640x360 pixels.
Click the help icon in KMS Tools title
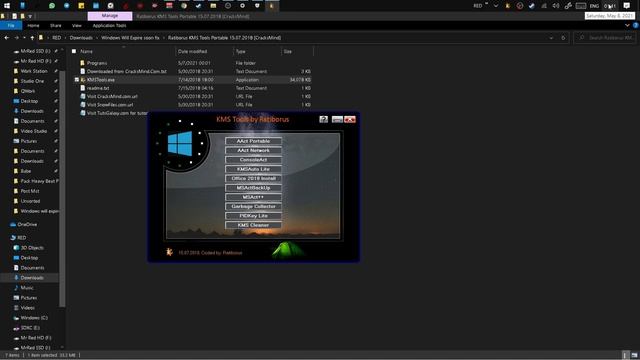(324, 119)
